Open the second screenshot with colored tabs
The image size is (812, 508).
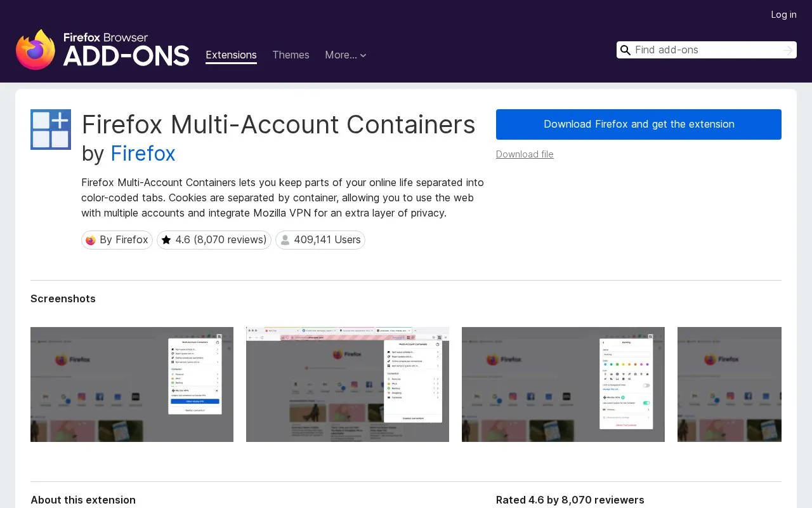click(348, 385)
